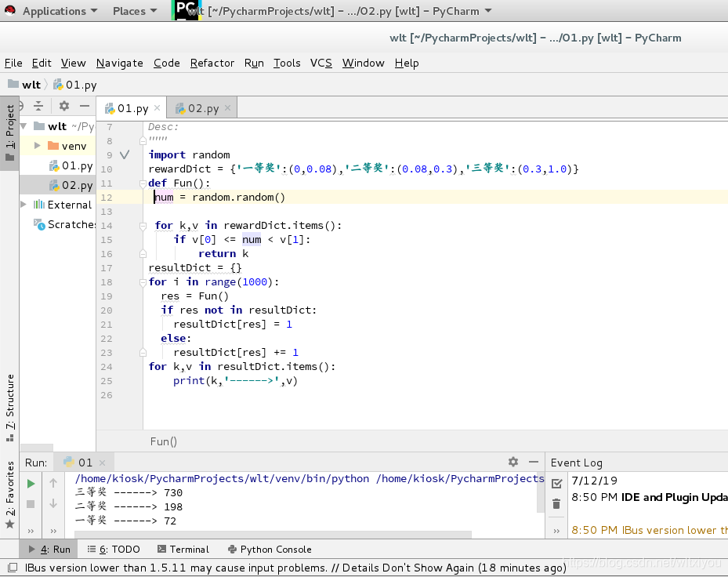Open the Python Console tool window

tap(270, 549)
